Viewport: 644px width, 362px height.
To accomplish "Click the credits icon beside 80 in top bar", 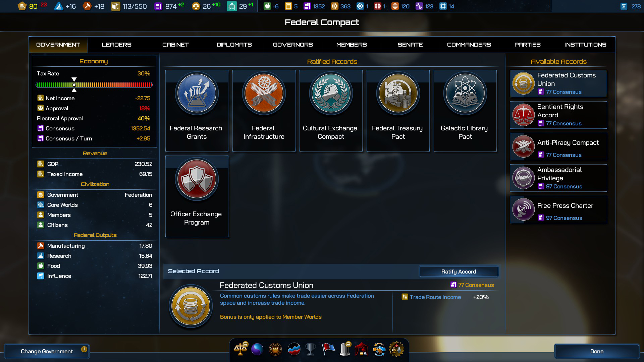I will [22, 6].
